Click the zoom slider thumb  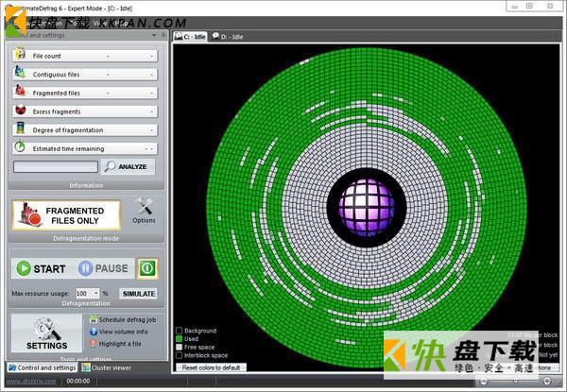(x=516, y=381)
